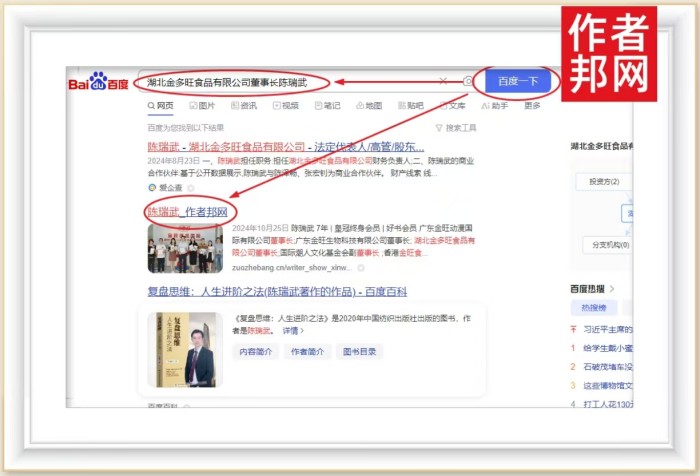Open the 复盘思维 book cover thumbnail

182,350
